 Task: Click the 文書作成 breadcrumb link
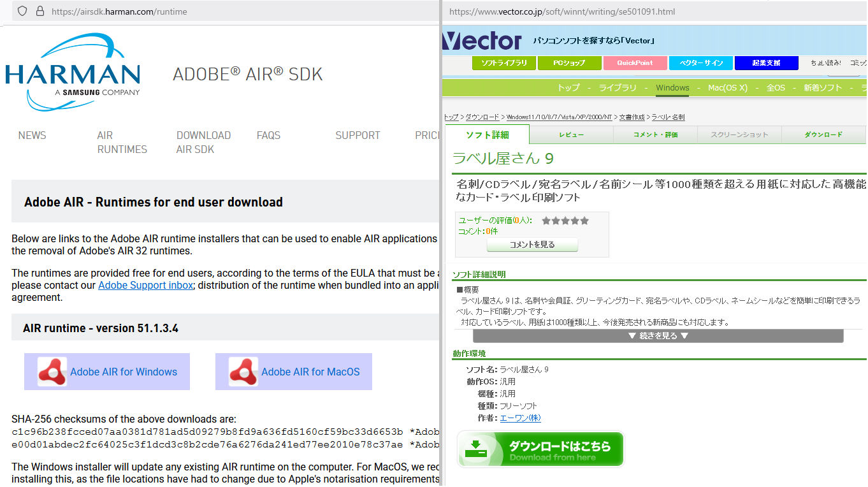632,117
